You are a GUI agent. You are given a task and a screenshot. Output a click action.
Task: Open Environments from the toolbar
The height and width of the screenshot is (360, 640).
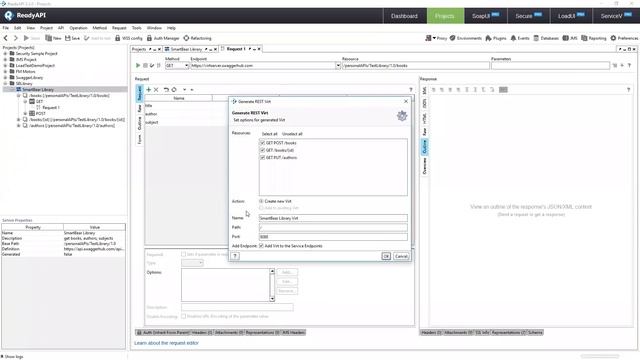click(x=466, y=38)
